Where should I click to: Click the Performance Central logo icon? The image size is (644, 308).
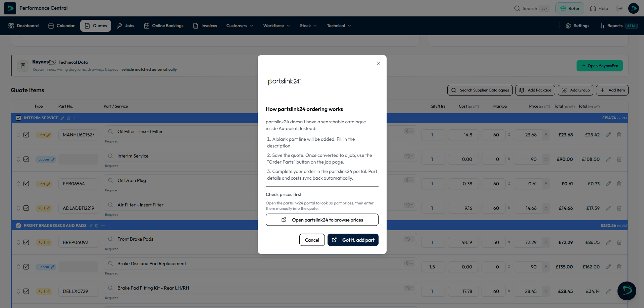coord(10,8)
